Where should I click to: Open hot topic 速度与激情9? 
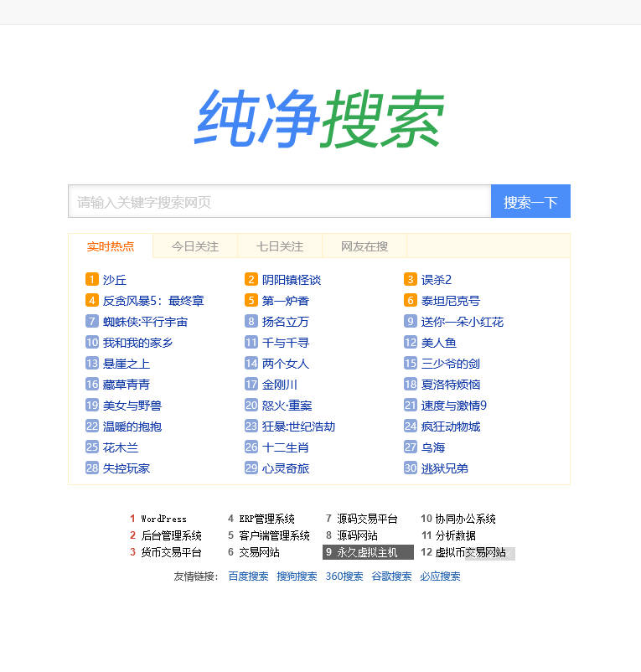pos(454,406)
